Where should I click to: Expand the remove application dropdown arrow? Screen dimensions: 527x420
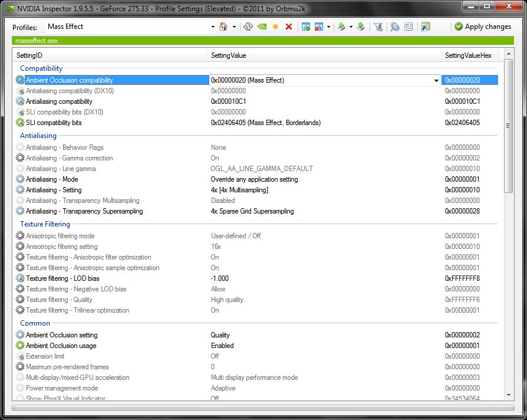[328, 27]
